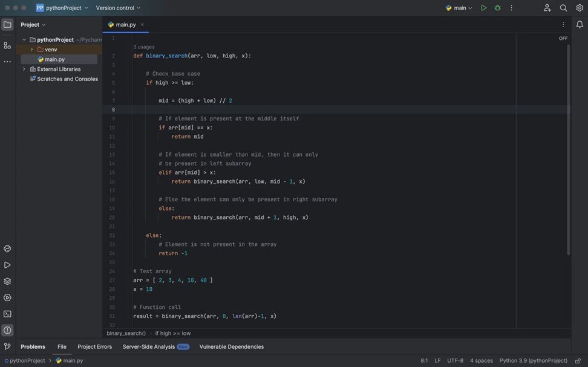Screen dimensions: 588x367
Task: Open the 8:1 line column indicator
Action: click(x=424, y=360)
